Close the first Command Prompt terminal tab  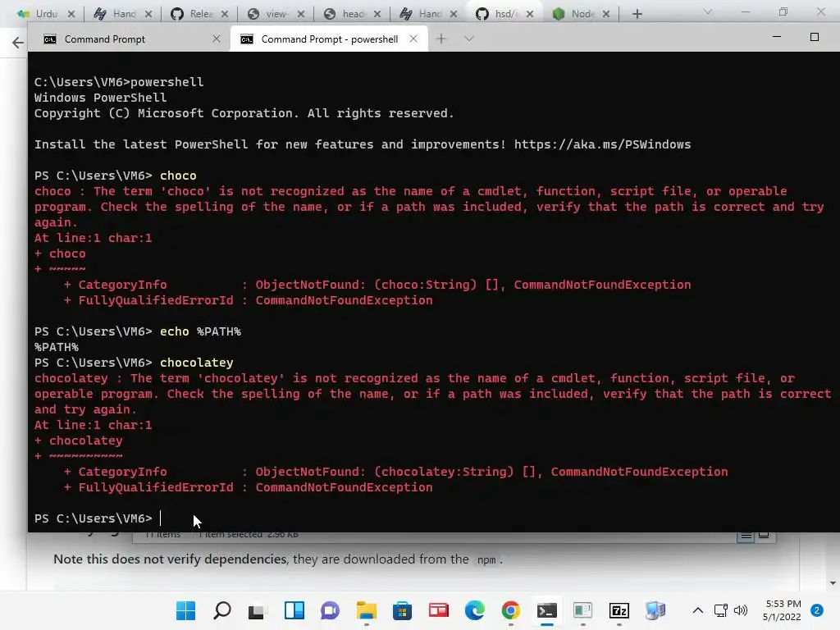coord(217,39)
